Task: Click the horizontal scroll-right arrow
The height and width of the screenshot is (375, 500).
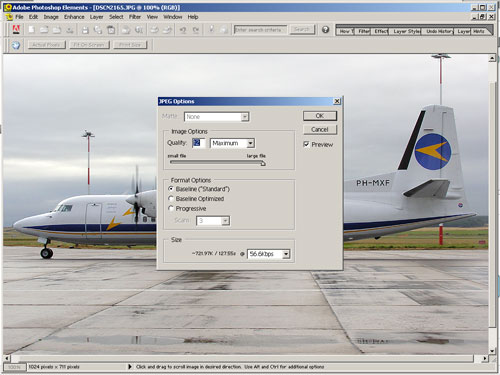Action: 485,358
